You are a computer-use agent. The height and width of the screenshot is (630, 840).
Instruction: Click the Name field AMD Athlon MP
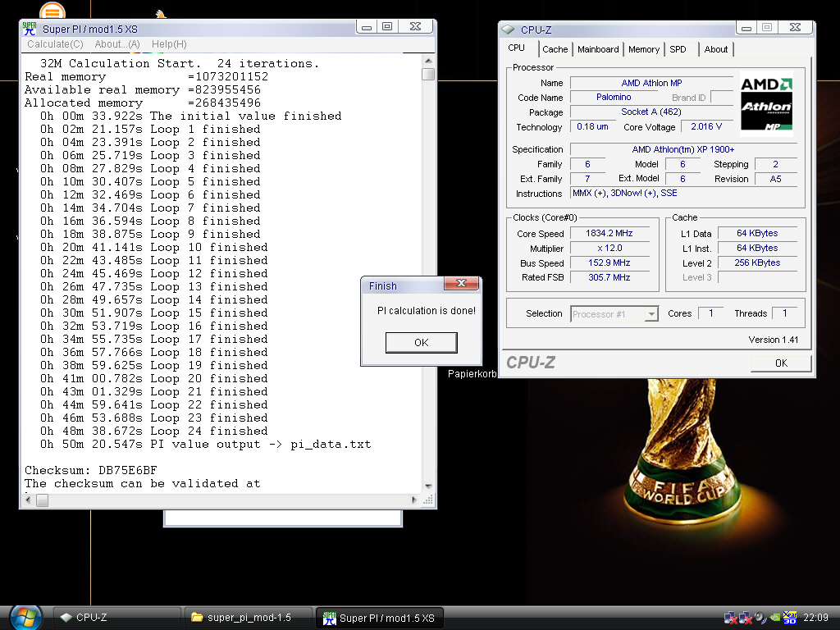651,83
